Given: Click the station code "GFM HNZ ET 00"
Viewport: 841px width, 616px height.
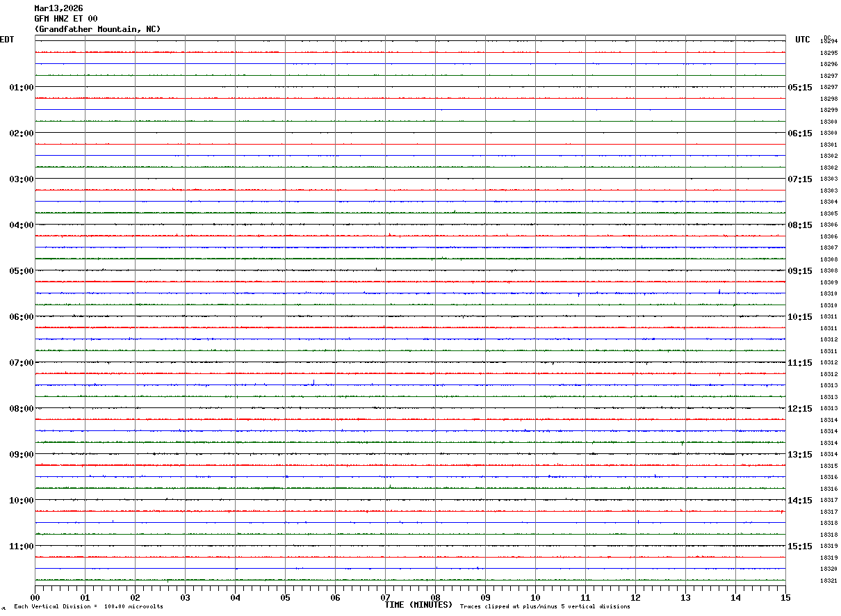Looking at the screenshot, I should coord(66,19).
